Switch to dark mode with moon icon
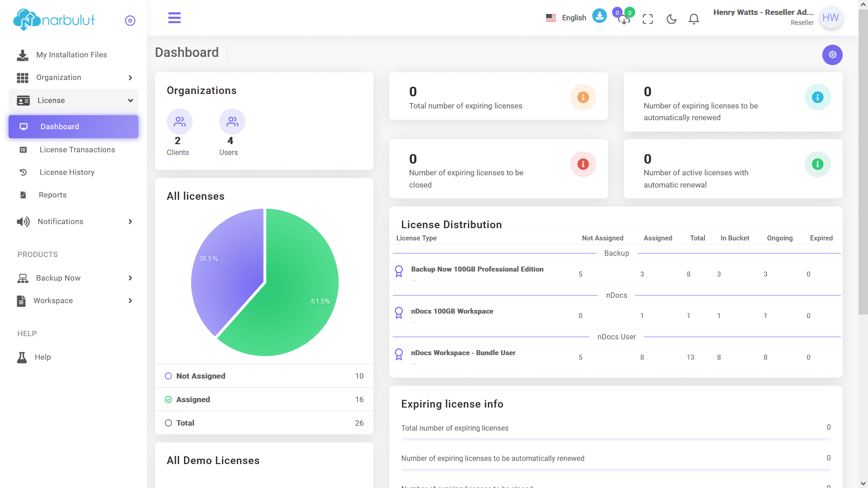868x488 pixels. point(671,19)
